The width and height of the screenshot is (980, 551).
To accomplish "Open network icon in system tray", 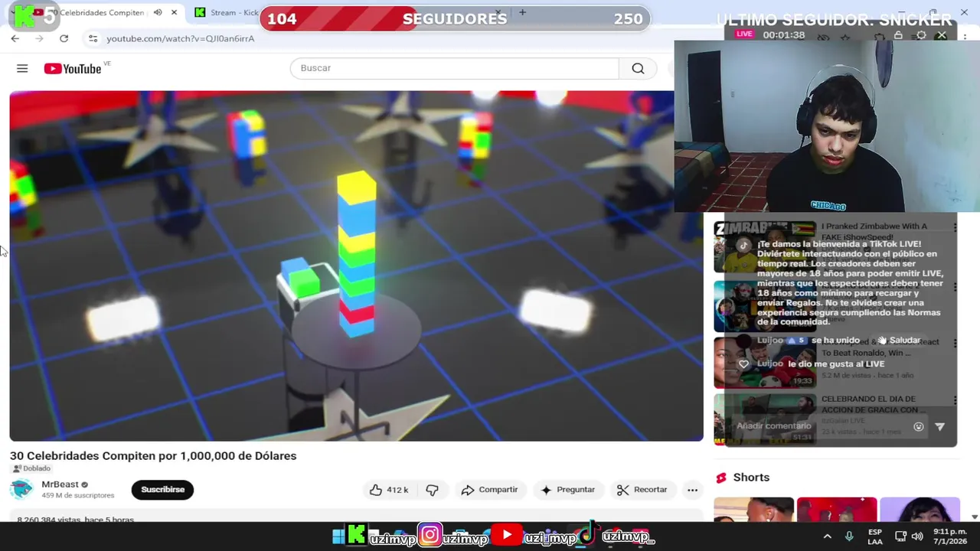I will point(900,536).
